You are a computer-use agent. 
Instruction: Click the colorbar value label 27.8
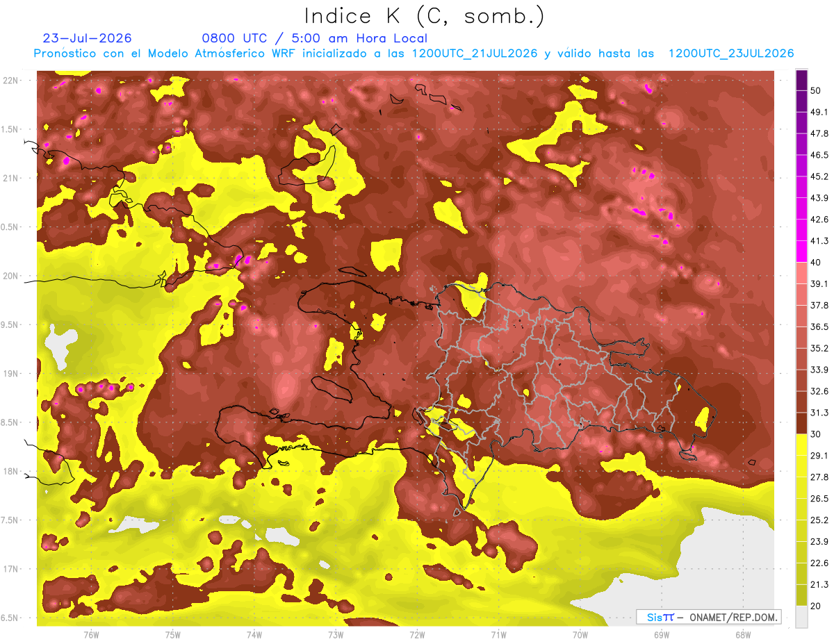[x=819, y=477]
